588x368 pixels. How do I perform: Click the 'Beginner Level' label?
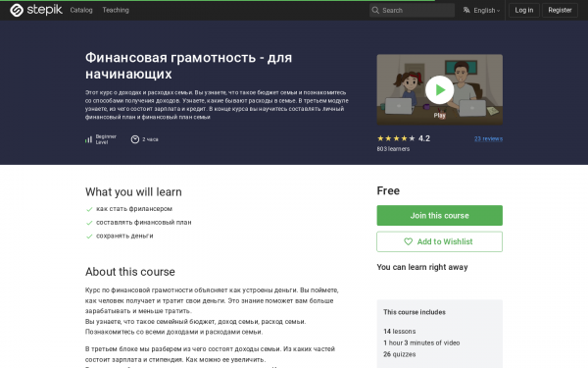tap(106, 139)
